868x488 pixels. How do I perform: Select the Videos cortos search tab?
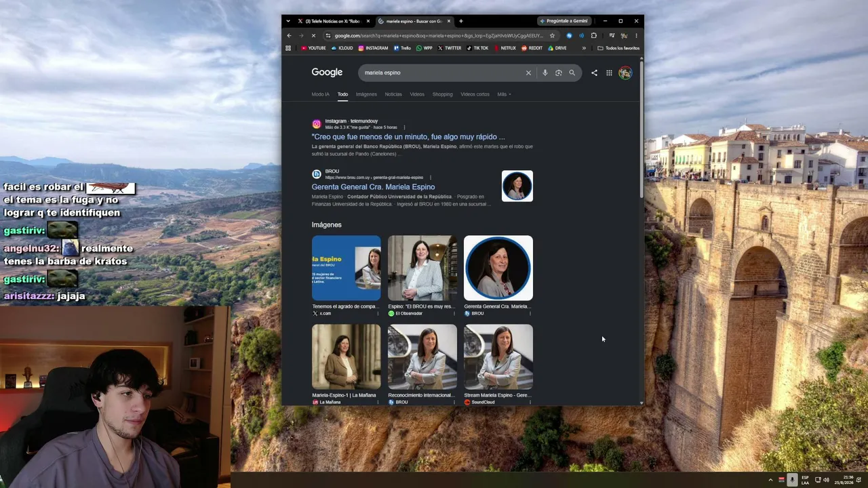pos(475,94)
